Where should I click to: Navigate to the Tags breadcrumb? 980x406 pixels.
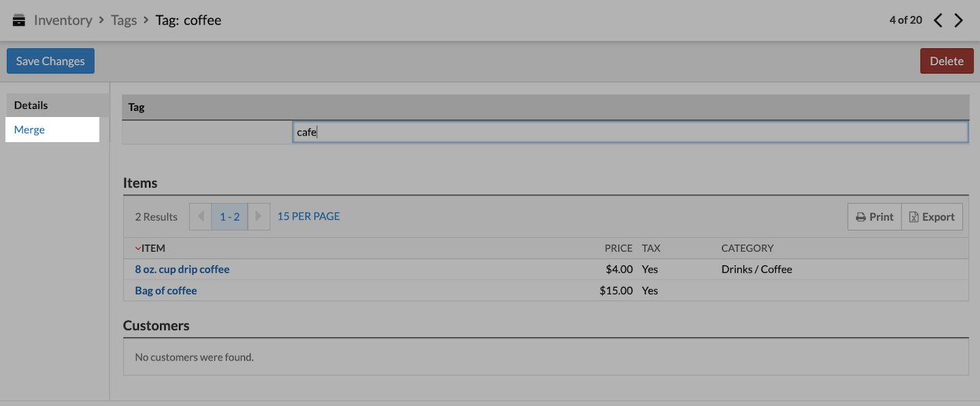124,20
